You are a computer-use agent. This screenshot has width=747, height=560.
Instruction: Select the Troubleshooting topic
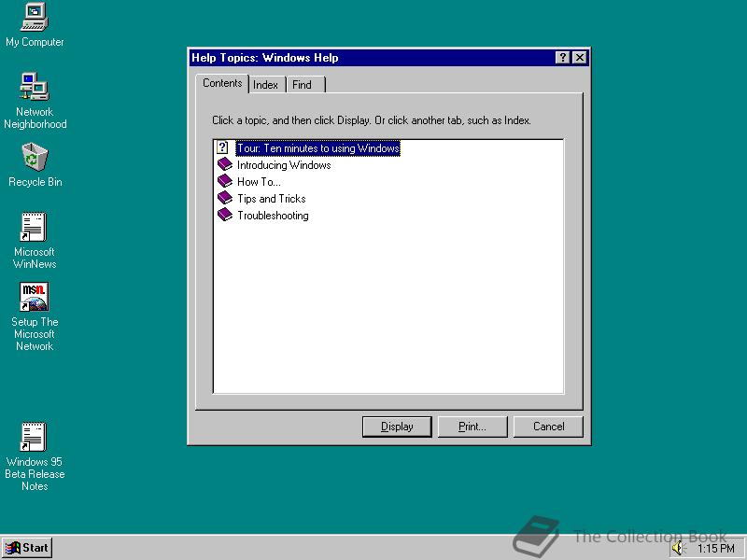(x=273, y=216)
